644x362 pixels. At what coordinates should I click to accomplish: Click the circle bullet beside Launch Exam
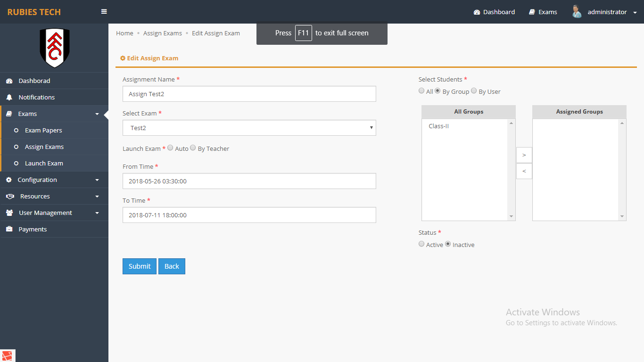pyautogui.click(x=17, y=164)
